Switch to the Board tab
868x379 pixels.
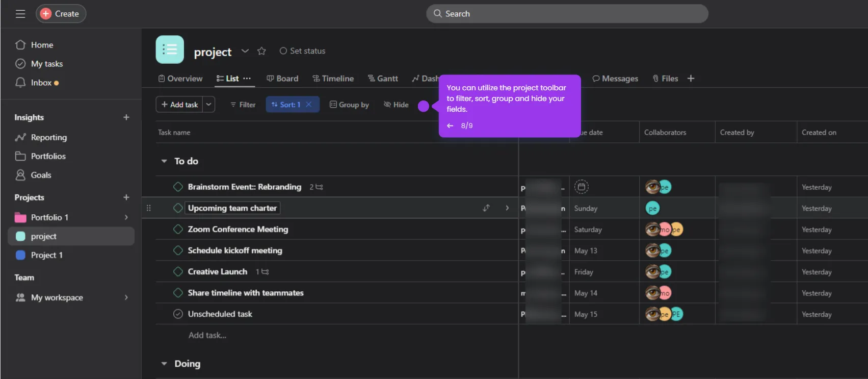click(x=282, y=79)
